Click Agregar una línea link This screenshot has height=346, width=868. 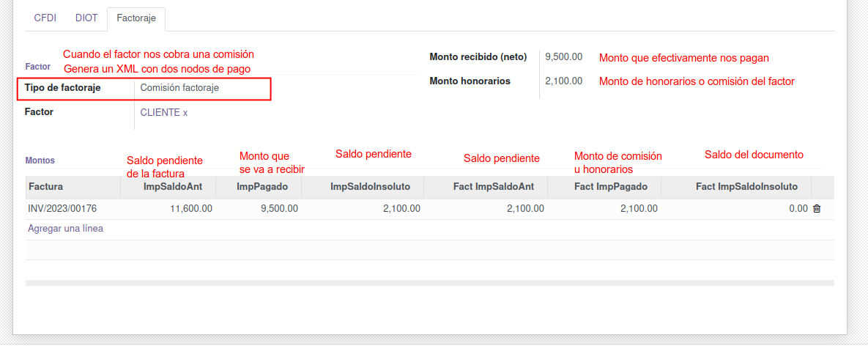click(x=66, y=229)
